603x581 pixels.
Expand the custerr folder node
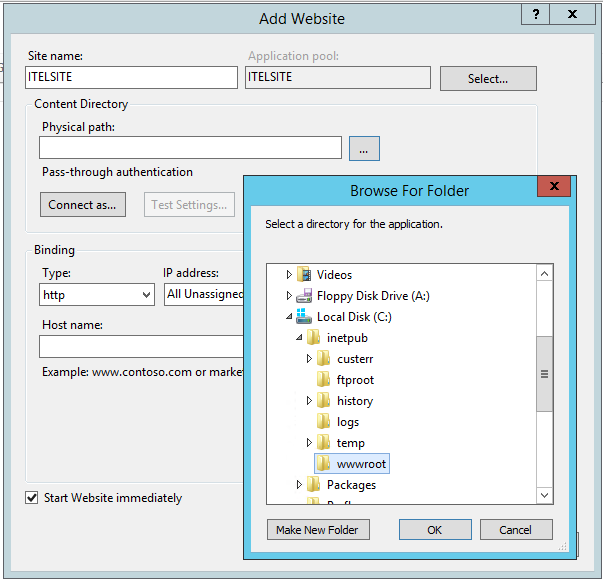tap(309, 358)
